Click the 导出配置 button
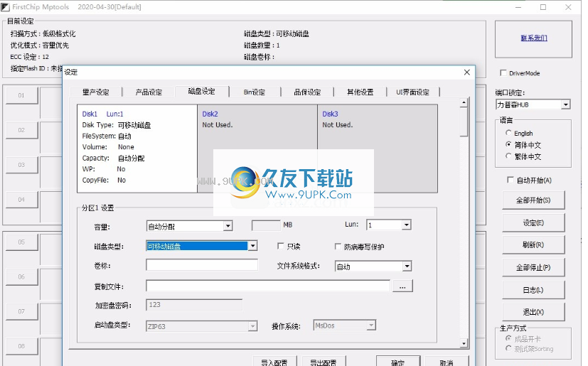 coord(324,362)
